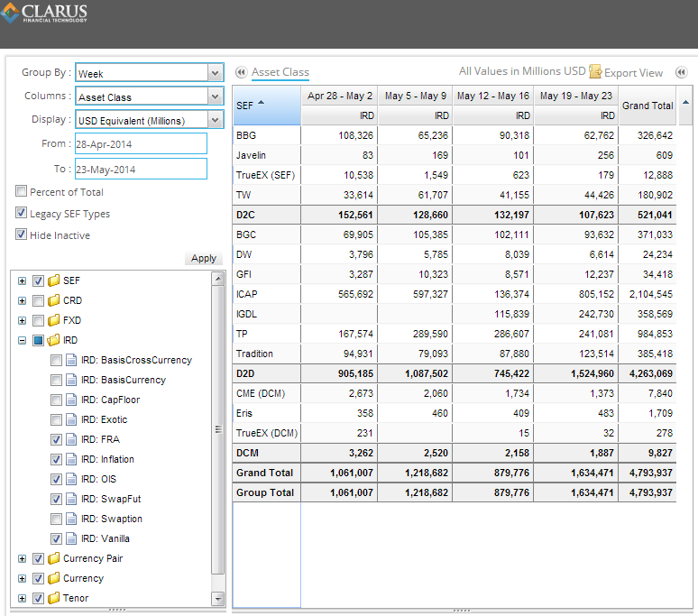This screenshot has width=698, height=616.
Task: Expand the Currency Pair tree node
Action: (22, 558)
